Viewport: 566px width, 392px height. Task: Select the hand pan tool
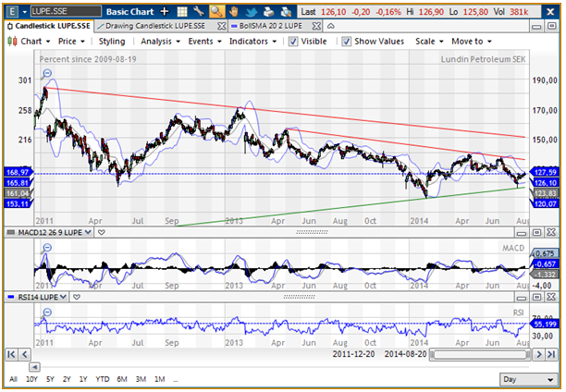click(x=231, y=11)
